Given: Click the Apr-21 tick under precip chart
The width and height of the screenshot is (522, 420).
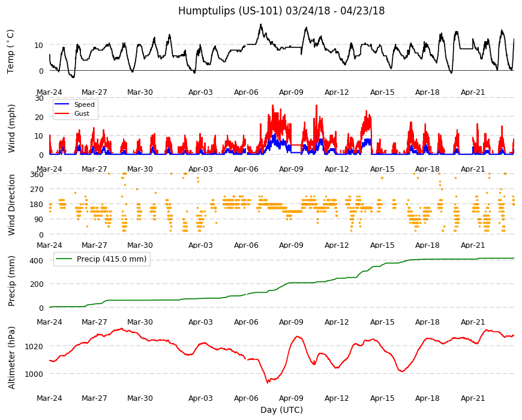Looking at the screenshot, I should click(x=473, y=322).
